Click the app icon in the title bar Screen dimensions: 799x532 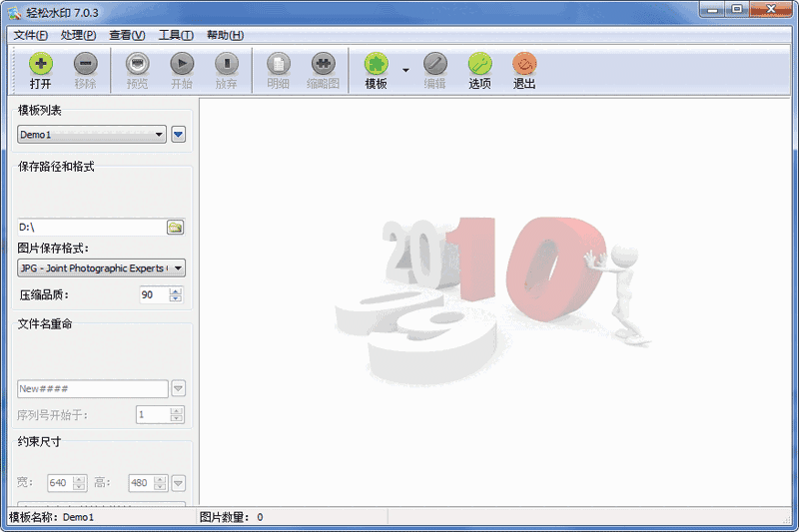14,12
